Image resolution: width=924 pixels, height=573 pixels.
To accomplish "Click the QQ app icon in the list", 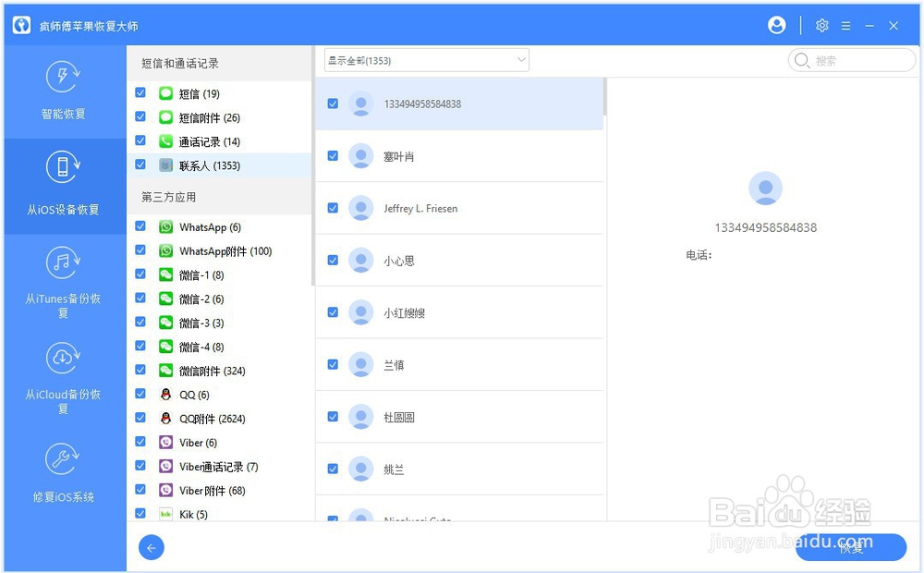I will pyautogui.click(x=166, y=394).
